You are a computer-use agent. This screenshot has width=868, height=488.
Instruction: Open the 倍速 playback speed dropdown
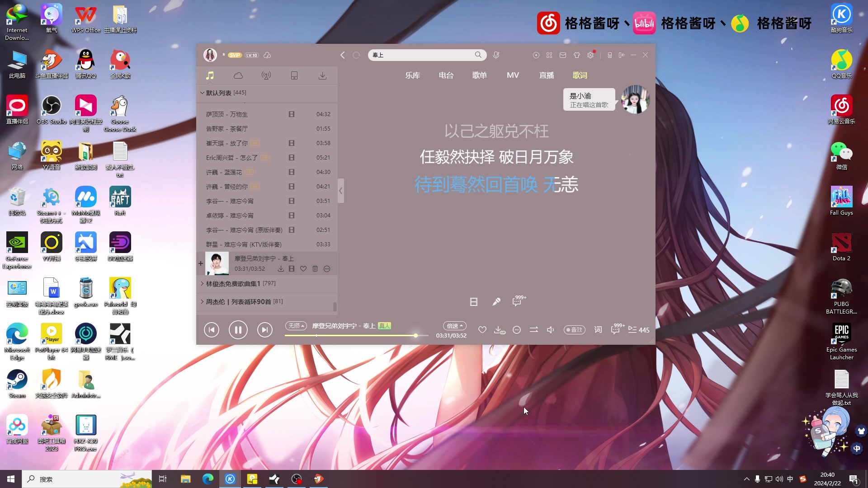click(455, 326)
